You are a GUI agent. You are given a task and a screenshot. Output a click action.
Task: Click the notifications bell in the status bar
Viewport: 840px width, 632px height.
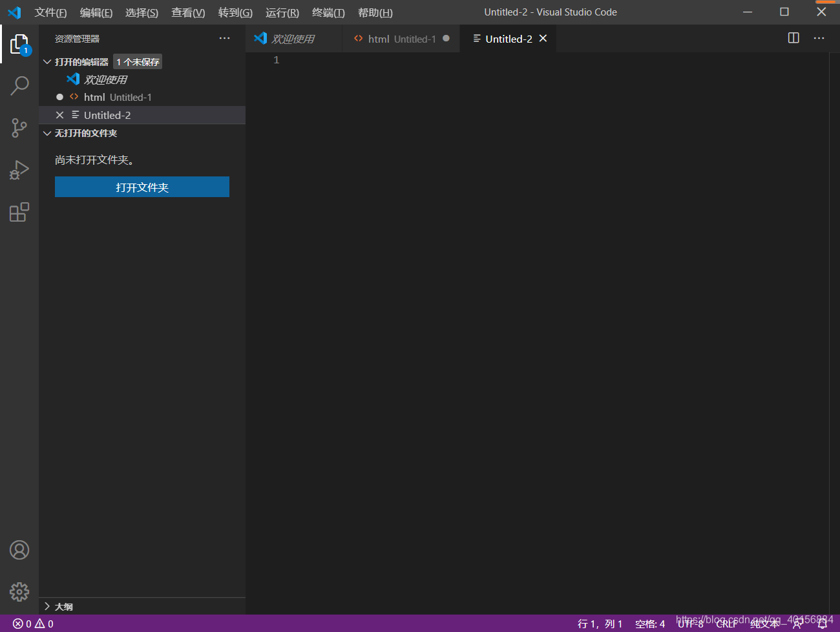823,624
